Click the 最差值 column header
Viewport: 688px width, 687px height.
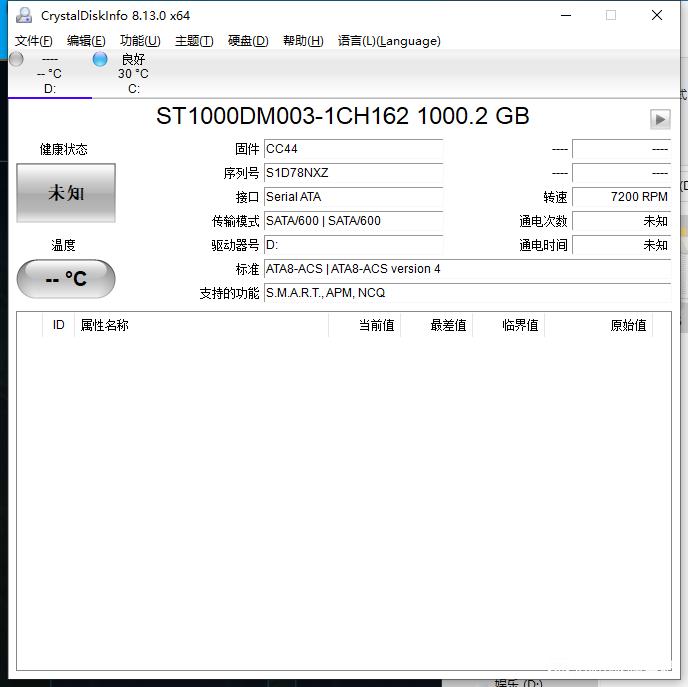pos(437,325)
